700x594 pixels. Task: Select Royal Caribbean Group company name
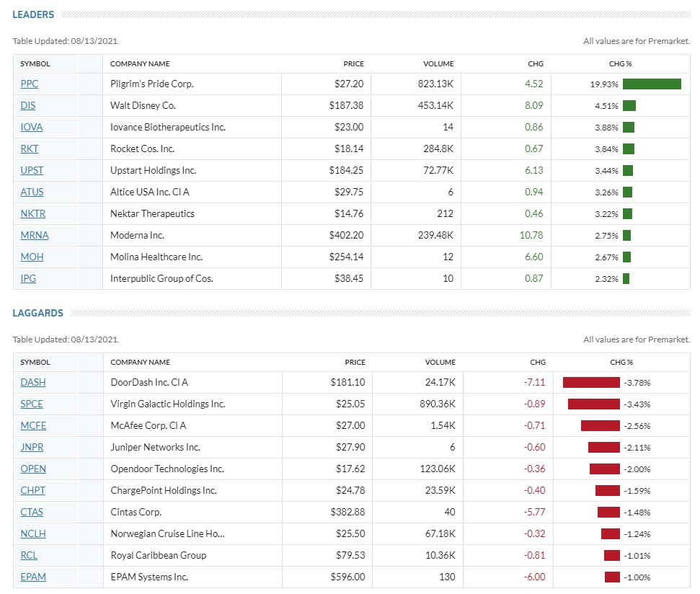pos(159,556)
